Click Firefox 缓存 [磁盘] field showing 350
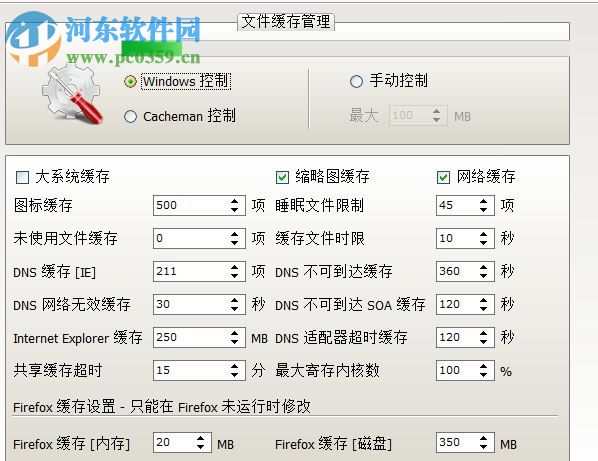Screen dimensions: 598x461 [x=465, y=443]
